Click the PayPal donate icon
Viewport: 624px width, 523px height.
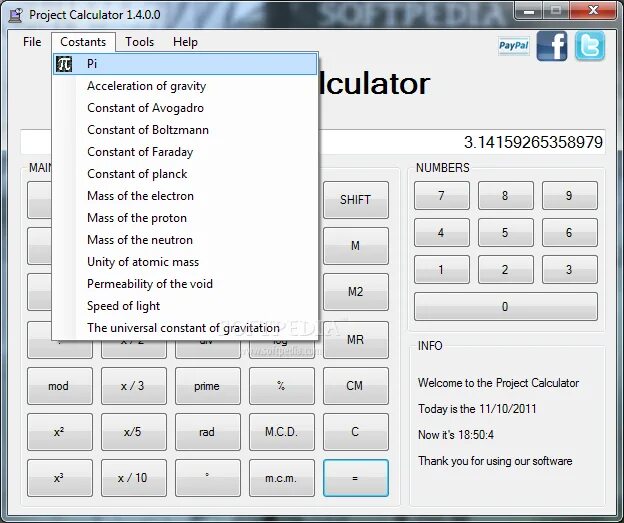[x=513, y=46]
